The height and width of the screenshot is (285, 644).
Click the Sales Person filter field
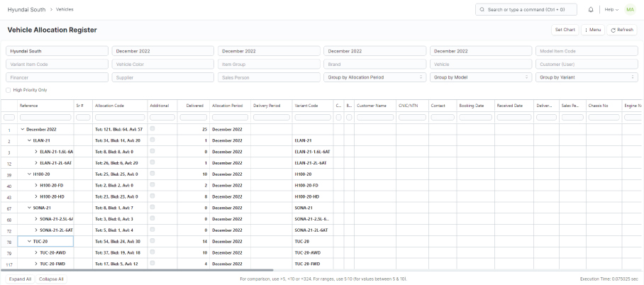[269, 77]
